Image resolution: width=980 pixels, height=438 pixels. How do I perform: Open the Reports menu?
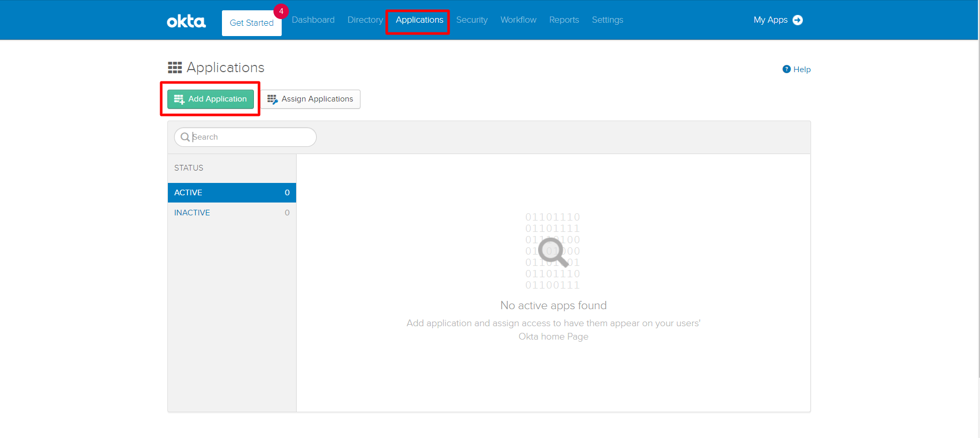[x=564, y=20]
